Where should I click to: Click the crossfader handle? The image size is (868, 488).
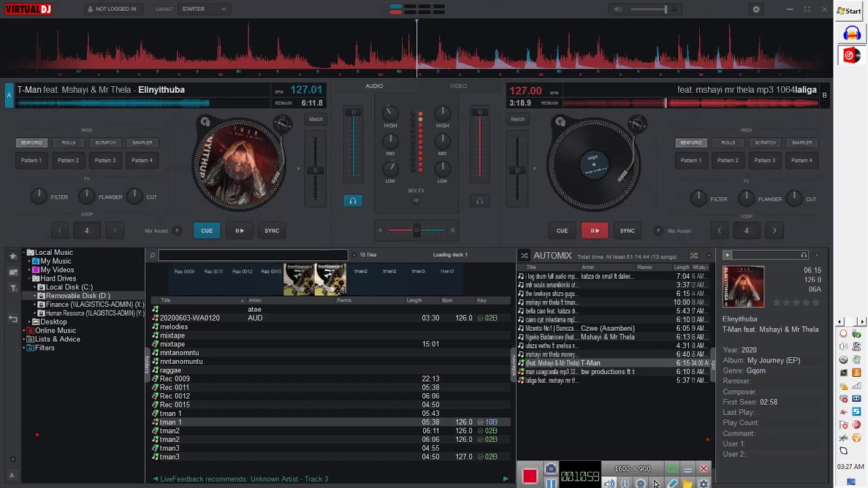pos(416,230)
